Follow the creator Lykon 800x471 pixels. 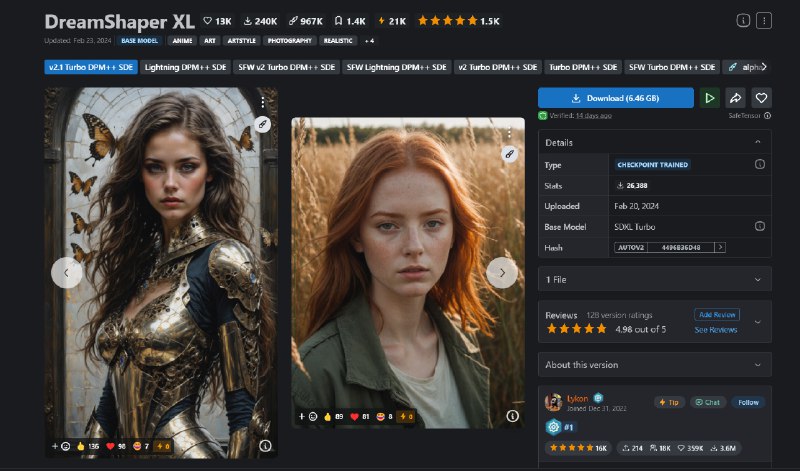pos(748,402)
